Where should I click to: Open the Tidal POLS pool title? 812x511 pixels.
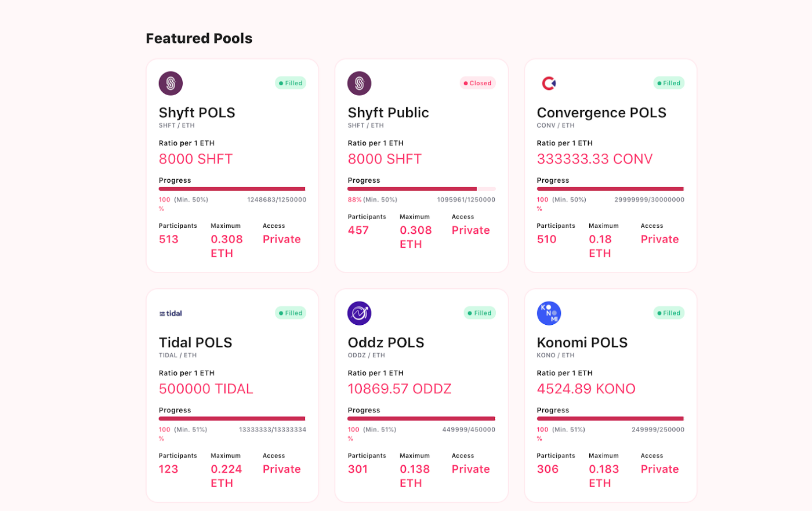(195, 342)
